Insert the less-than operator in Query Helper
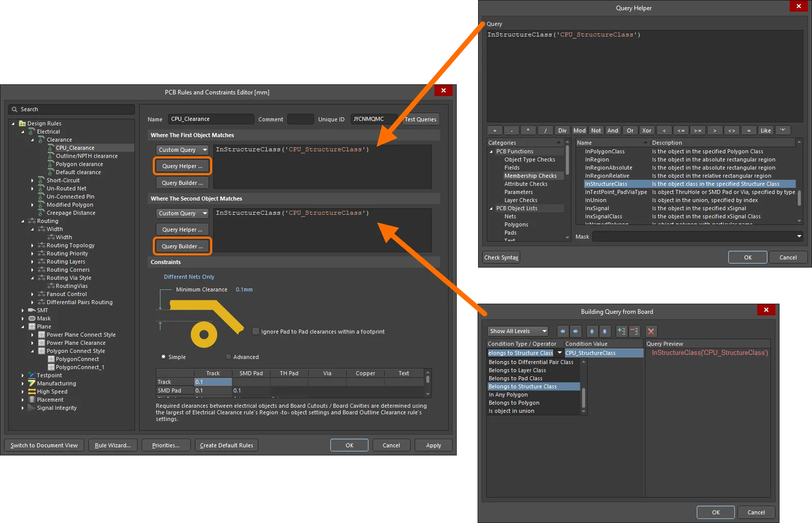 [664, 130]
